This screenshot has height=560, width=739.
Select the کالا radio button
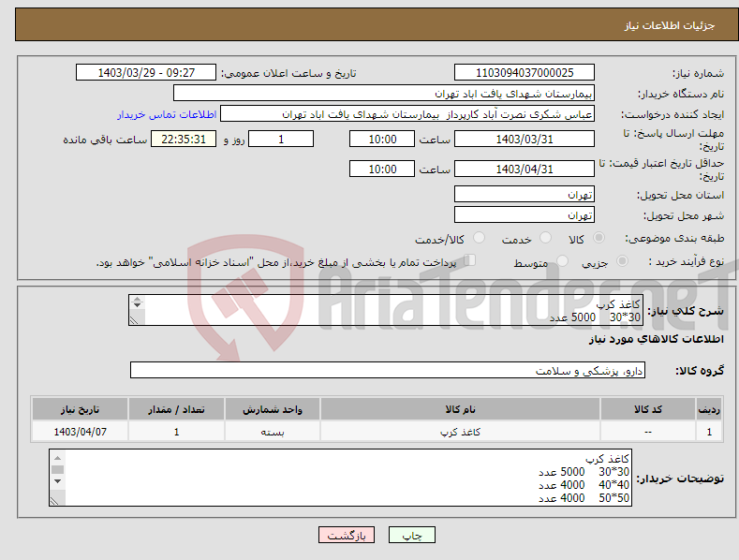click(599, 238)
